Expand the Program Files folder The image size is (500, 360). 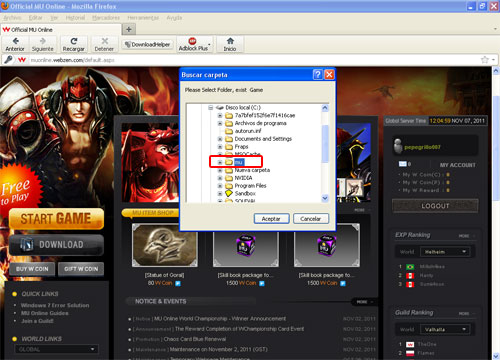tap(220, 186)
